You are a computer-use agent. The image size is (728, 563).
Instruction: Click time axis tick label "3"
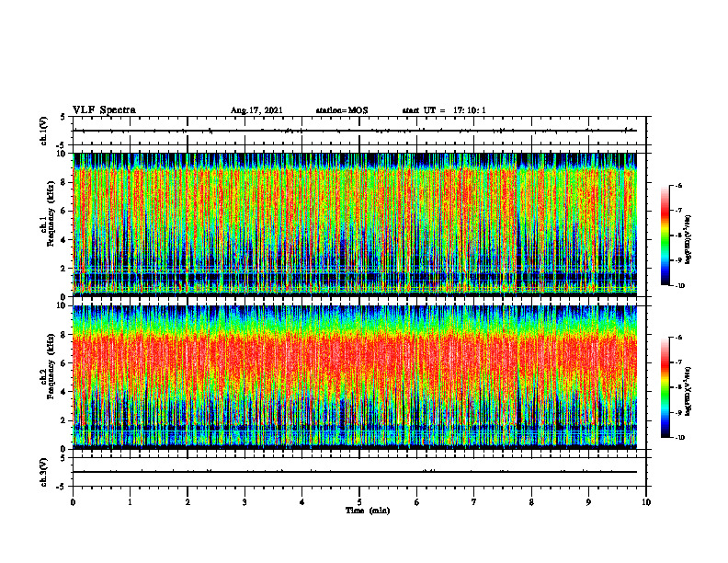[245, 502]
